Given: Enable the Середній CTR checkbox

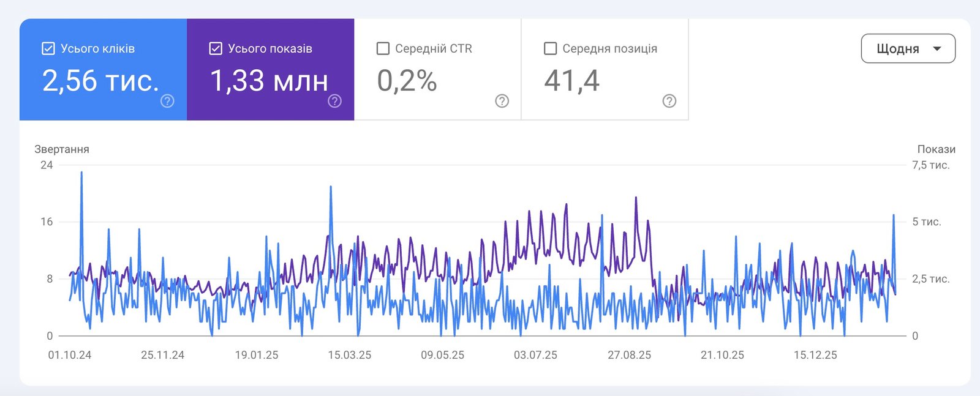Looking at the screenshot, I should click(x=383, y=48).
